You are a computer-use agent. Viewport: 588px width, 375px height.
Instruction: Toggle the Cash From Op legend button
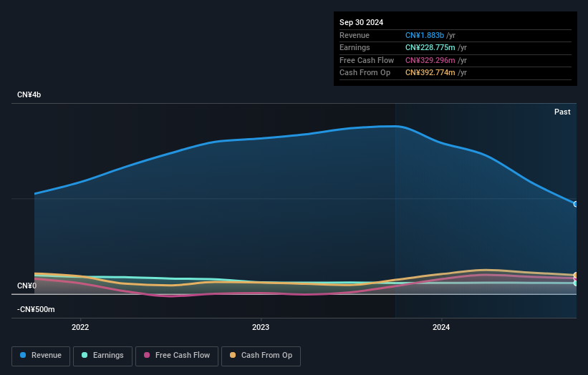261,356
